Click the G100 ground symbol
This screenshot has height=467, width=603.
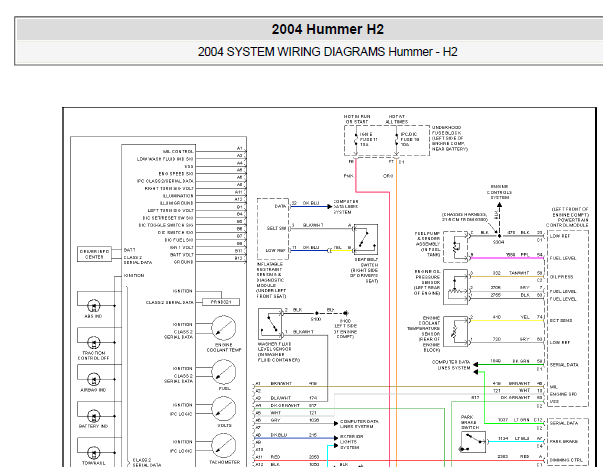pos(346,313)
